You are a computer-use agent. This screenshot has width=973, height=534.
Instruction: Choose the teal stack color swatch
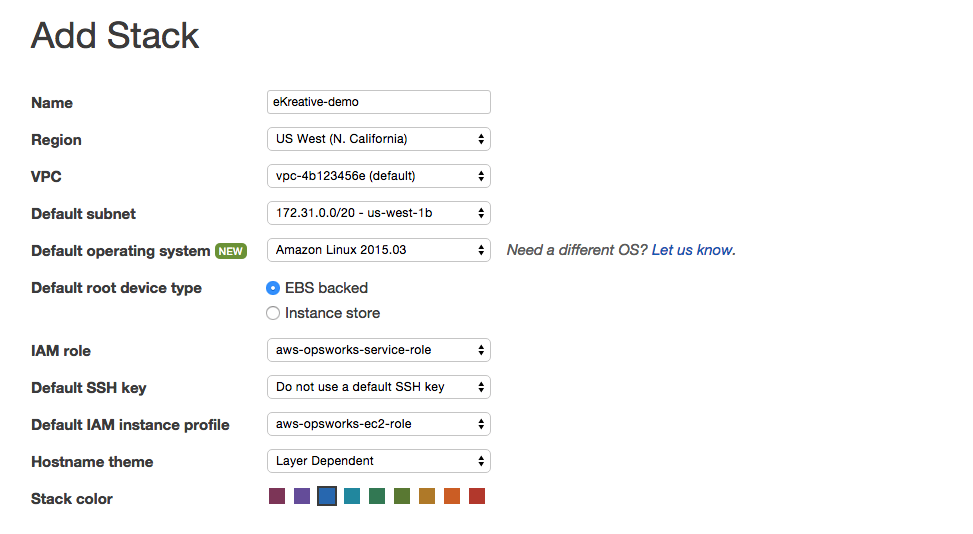pos(352,496)
